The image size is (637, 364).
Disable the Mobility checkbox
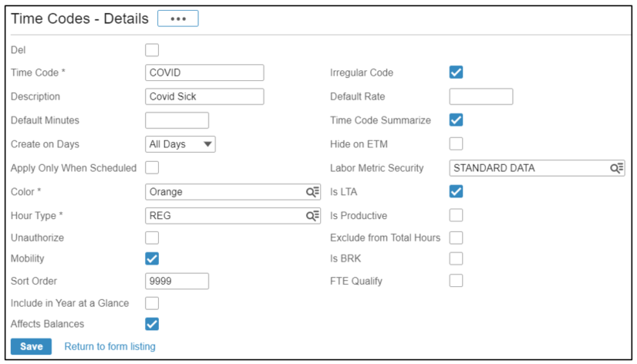click(152, 259)
